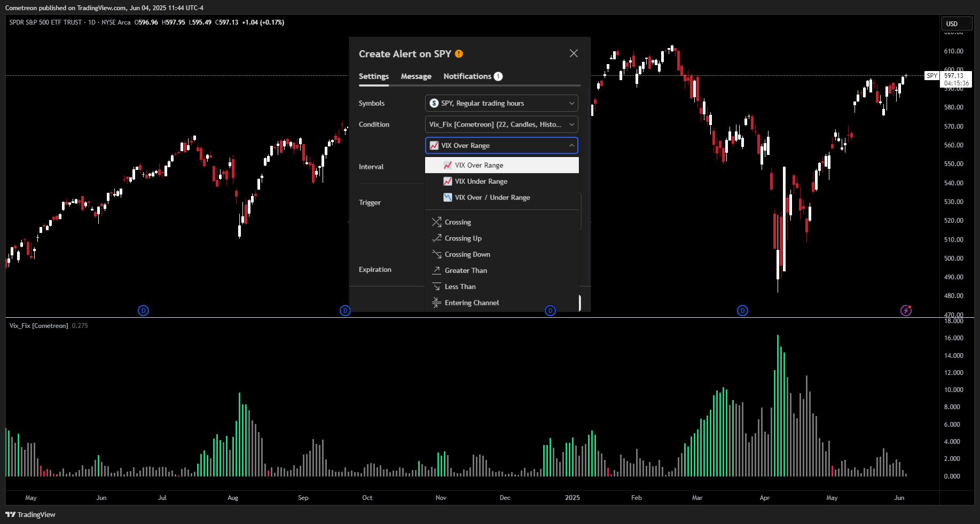The width and height of the screenshot is (980, 524).
Task: Open the Vix_Fix Condition dropdown
Action: (501, 124)
